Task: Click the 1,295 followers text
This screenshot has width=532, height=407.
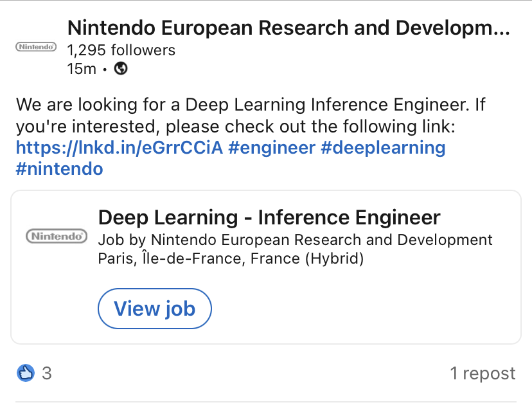Action: tap(121, 50)
